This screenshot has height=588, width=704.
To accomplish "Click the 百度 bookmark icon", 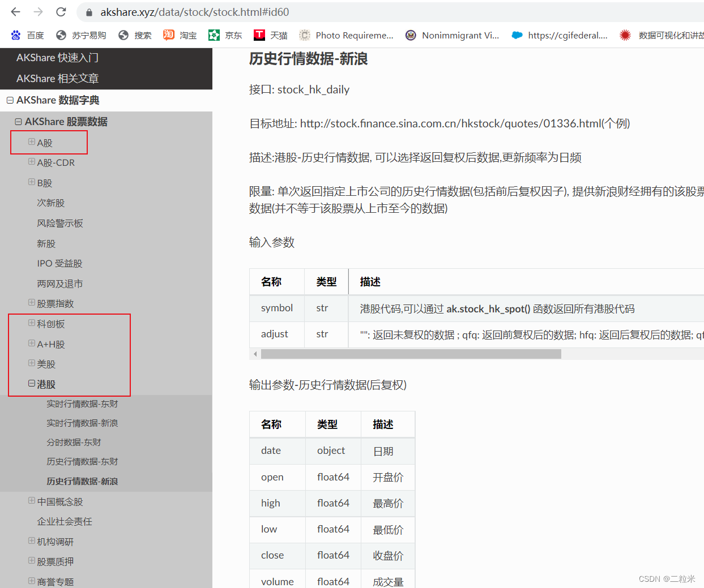I will (x=16, y=35).
